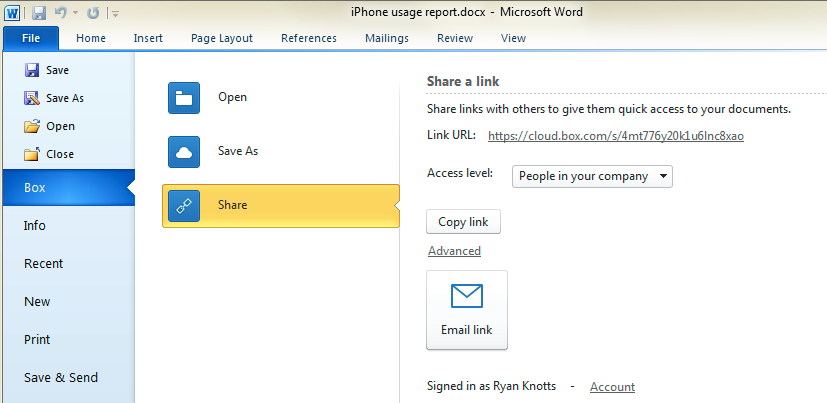Expand the Access level dropdown
Viewport: 827px width, 403px height.
click(x=592, y=176)
